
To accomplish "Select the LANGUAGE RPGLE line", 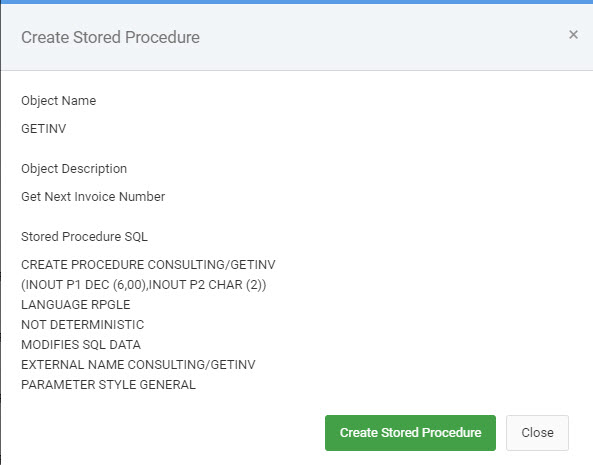I will (76, 305).
